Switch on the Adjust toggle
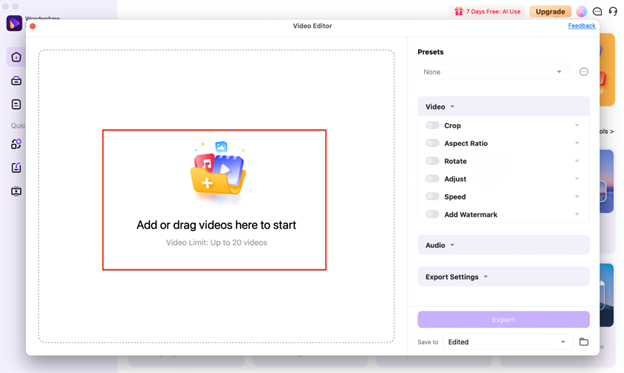This screenshot has width=624, height=373. click(432, 179)
